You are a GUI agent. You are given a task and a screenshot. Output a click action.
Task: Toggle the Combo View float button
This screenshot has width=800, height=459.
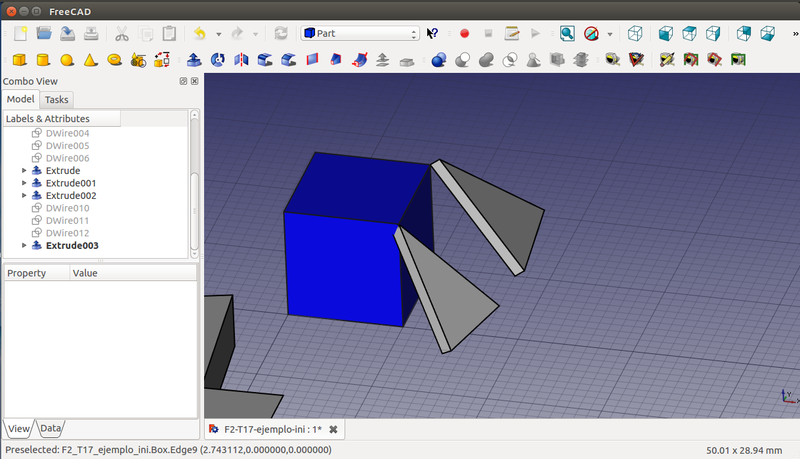tap(183, 81)
